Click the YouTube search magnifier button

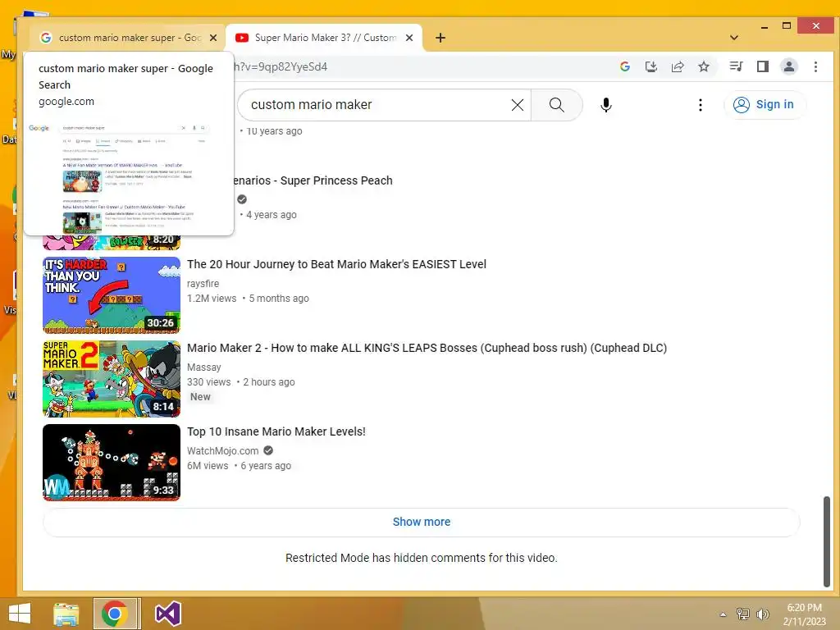tap(557, 105)
